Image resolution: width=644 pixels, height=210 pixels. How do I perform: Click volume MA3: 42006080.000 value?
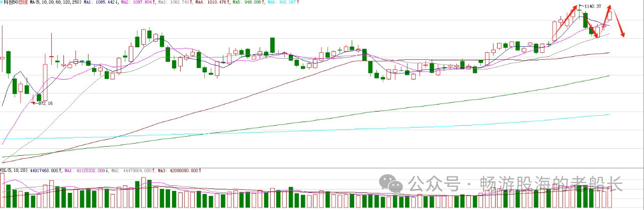pyautogui.click(x=179, y=171)
